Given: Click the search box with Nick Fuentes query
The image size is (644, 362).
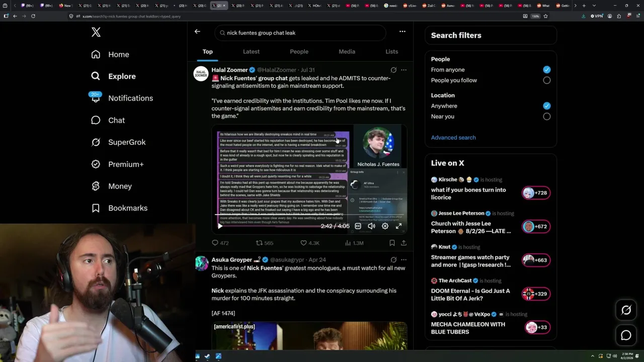Looking at the screenshot, I should (300, 33).
